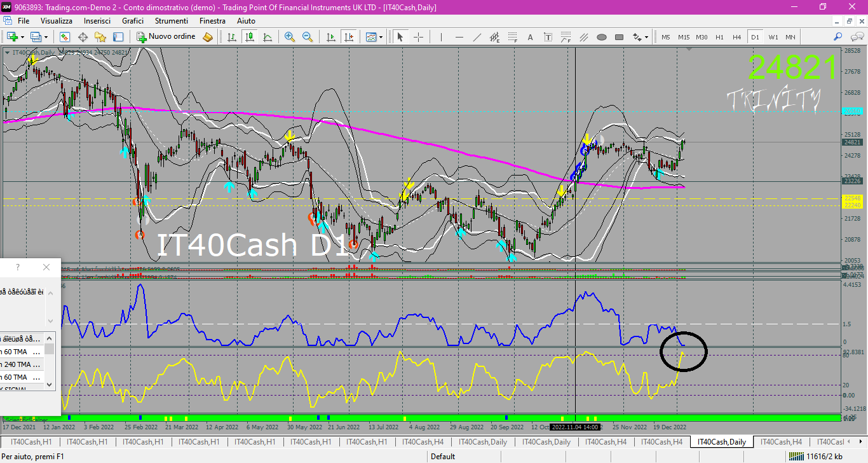The width and height of the screenshot is (868, 463).
Task: Click the Default profile status bar entry
Action: pyautogui.click(x=443, y=456)
